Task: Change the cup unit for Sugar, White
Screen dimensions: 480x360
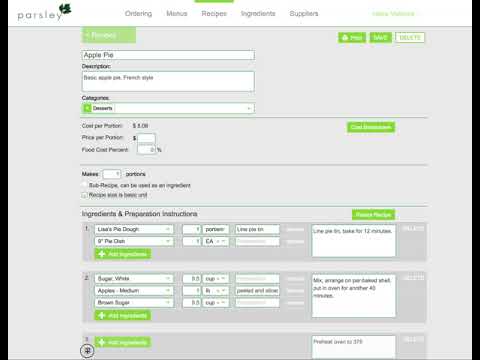Action: 216,279
